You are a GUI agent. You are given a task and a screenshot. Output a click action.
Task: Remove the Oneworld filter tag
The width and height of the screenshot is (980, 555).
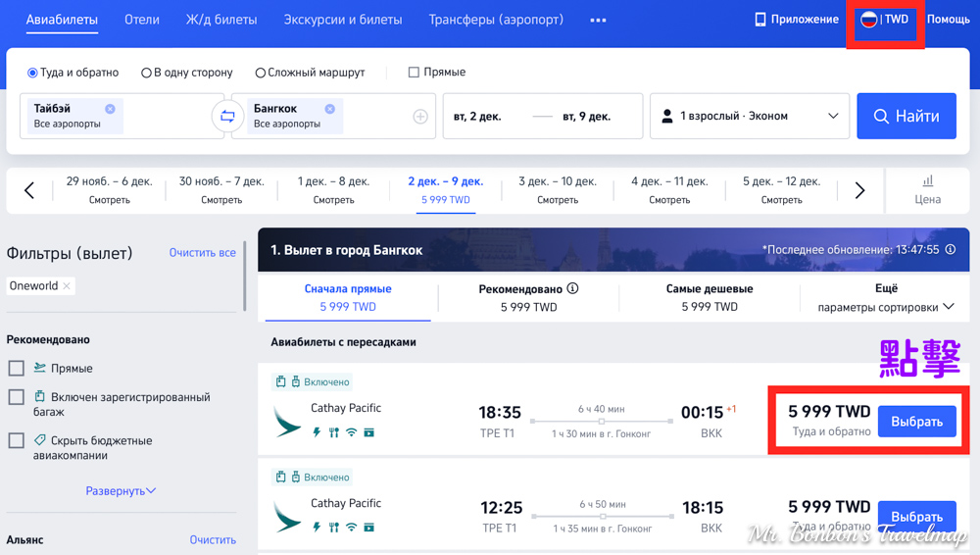tap(67, 286)
